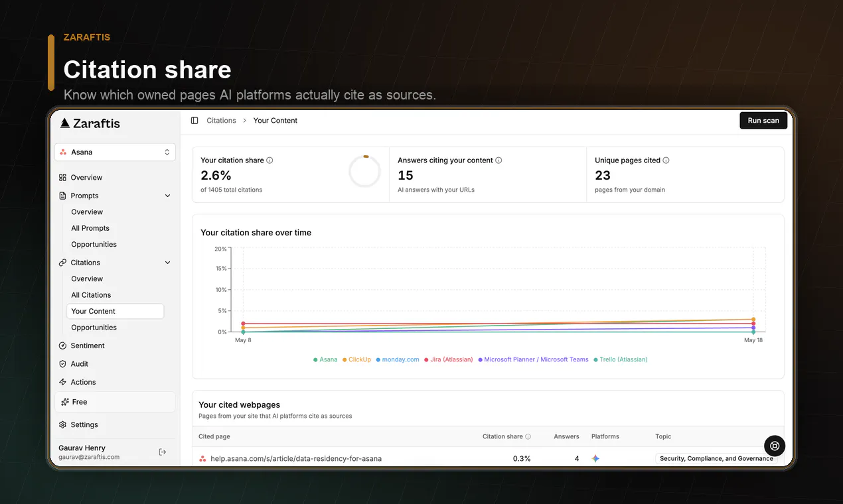Click the Settings gear icon
Image resolution: width=843 pixels, height=504 pixels.
[x=62, y=424]
